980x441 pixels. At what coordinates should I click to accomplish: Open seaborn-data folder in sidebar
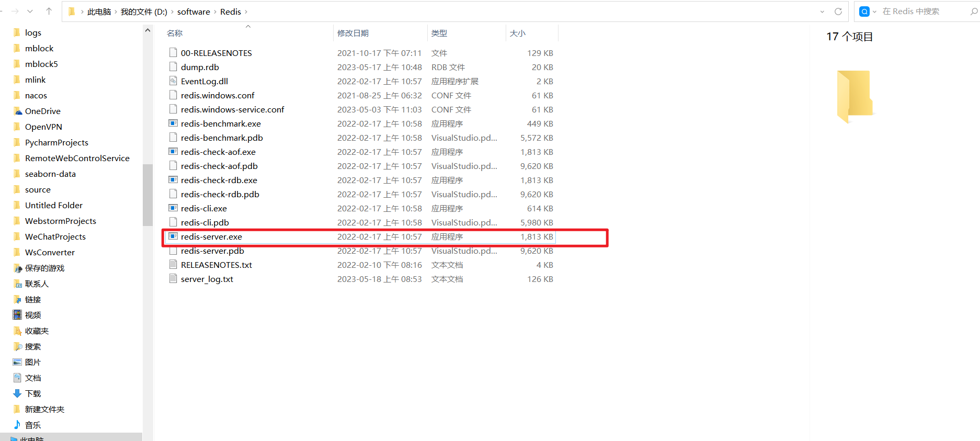(x=50, y=174)
